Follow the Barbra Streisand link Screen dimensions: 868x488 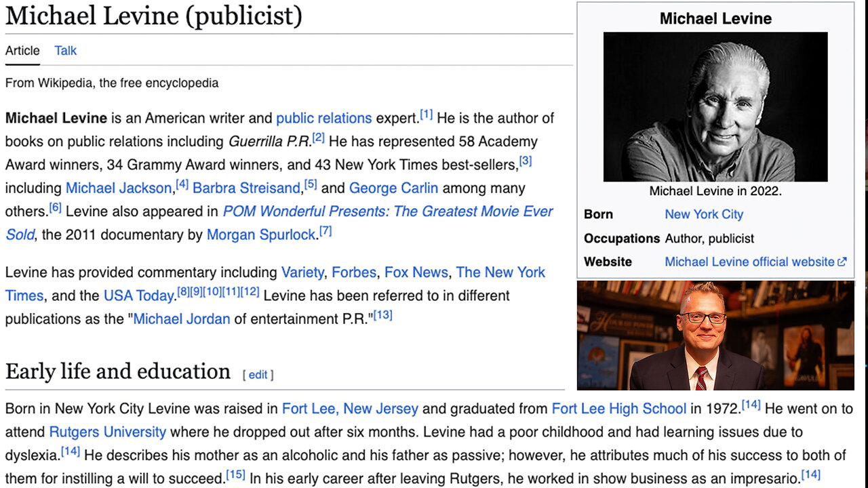click(x=246, y=188)
